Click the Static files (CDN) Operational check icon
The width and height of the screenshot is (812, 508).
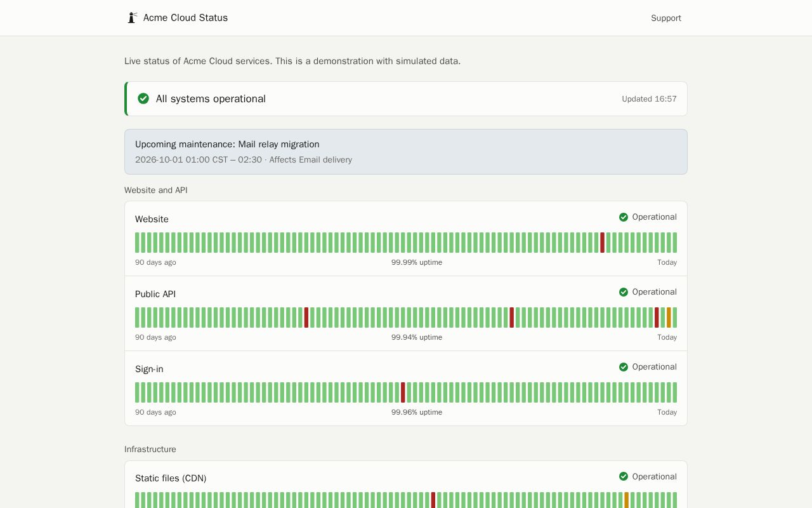point(624,476)
